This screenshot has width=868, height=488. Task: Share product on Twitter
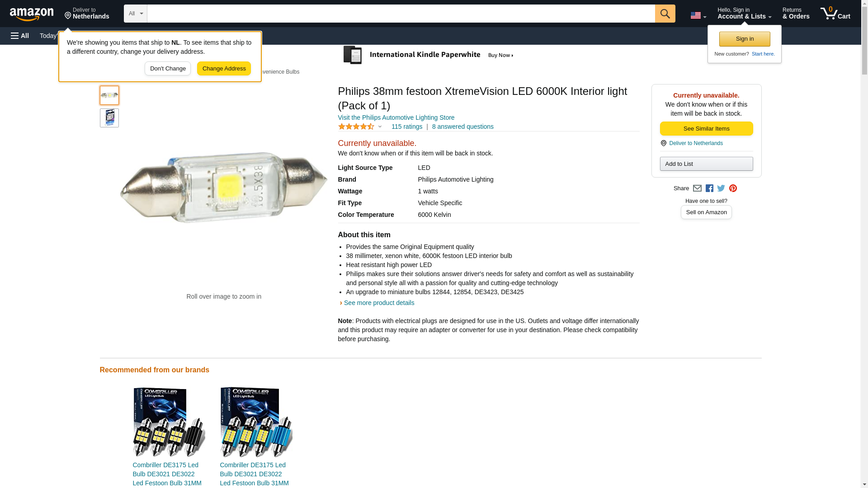pos(721,188)
